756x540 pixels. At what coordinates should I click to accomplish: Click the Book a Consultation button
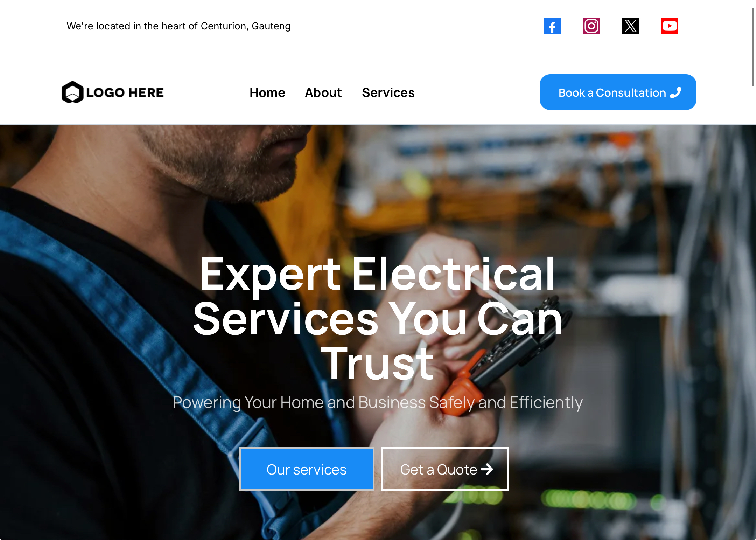tap(618, 92)
